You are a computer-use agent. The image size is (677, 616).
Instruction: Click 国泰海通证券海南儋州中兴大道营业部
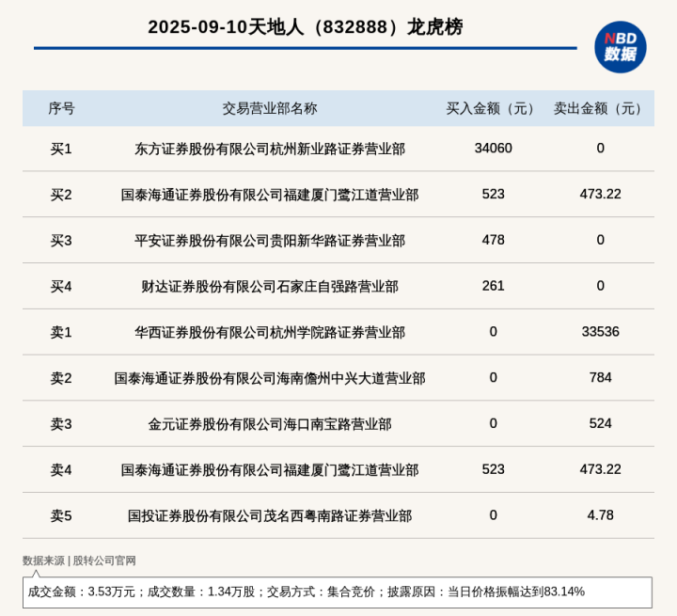point(270,378)
